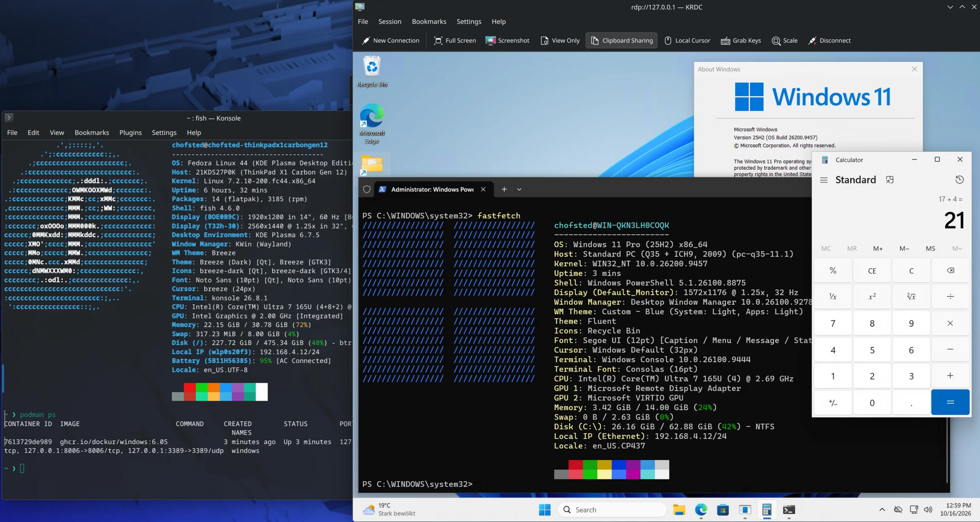Expand the system tray hidden icons chevron
The width and height of the screenshot is (980, 522).
(882, 510)
